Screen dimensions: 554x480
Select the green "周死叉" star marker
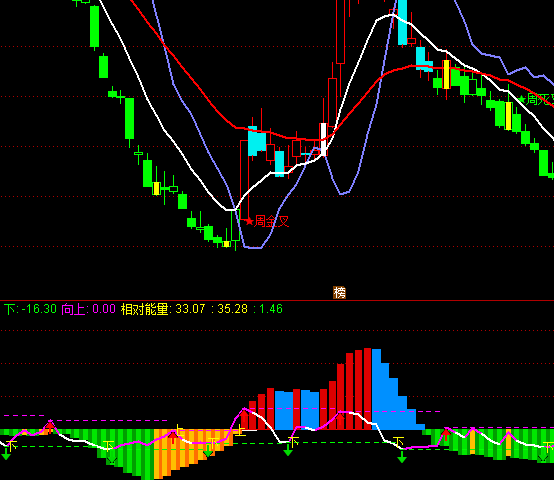pyautogui.click(x=536, y=99)
